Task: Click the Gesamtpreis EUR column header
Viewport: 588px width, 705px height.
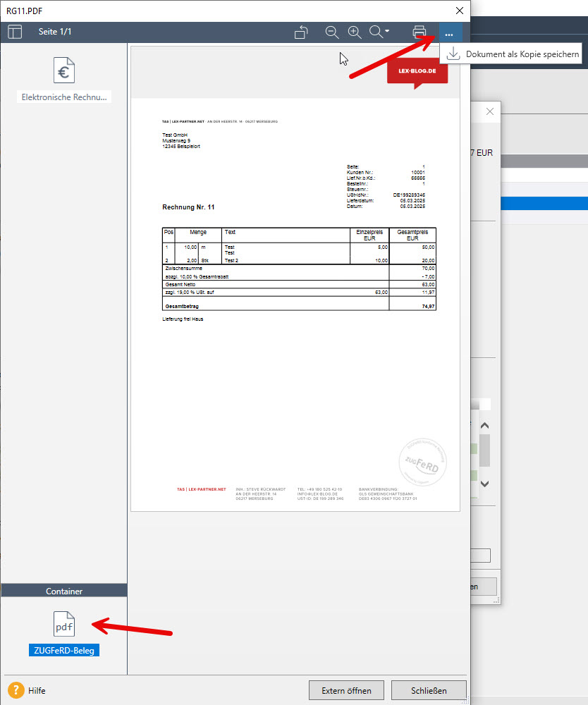Action: (x=412, y=235)
